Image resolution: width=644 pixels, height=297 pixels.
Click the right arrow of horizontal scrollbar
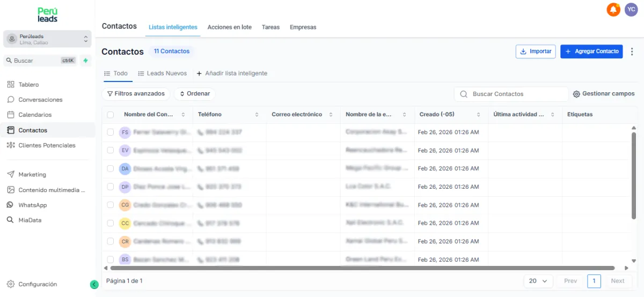626,268
